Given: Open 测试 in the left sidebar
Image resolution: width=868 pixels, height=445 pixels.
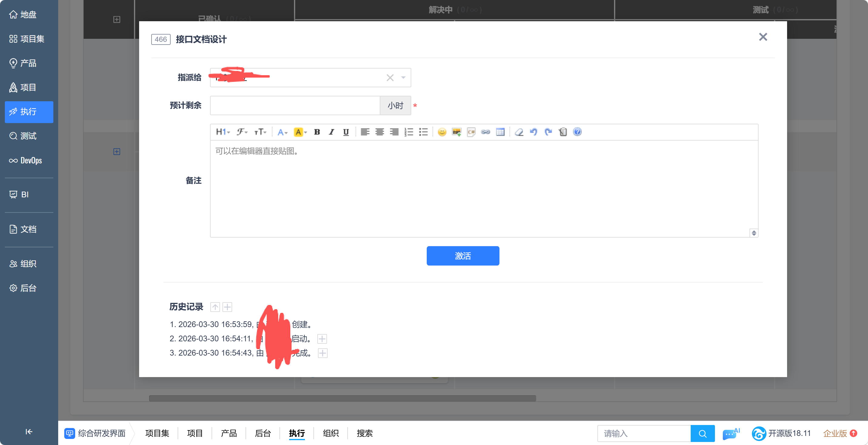Looking at the screenshot, I should (28, 136).
